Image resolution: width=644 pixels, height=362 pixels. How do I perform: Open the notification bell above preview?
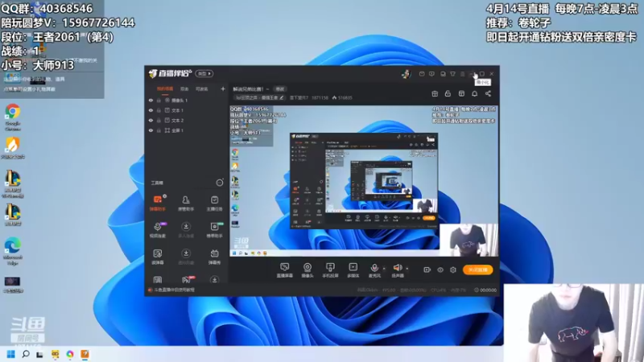pos(474,93)
